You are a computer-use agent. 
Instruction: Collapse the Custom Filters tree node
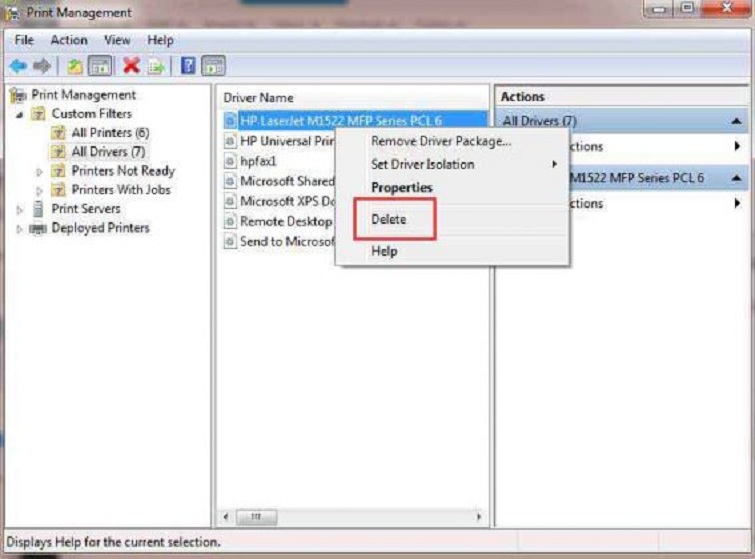coord(21,114)
